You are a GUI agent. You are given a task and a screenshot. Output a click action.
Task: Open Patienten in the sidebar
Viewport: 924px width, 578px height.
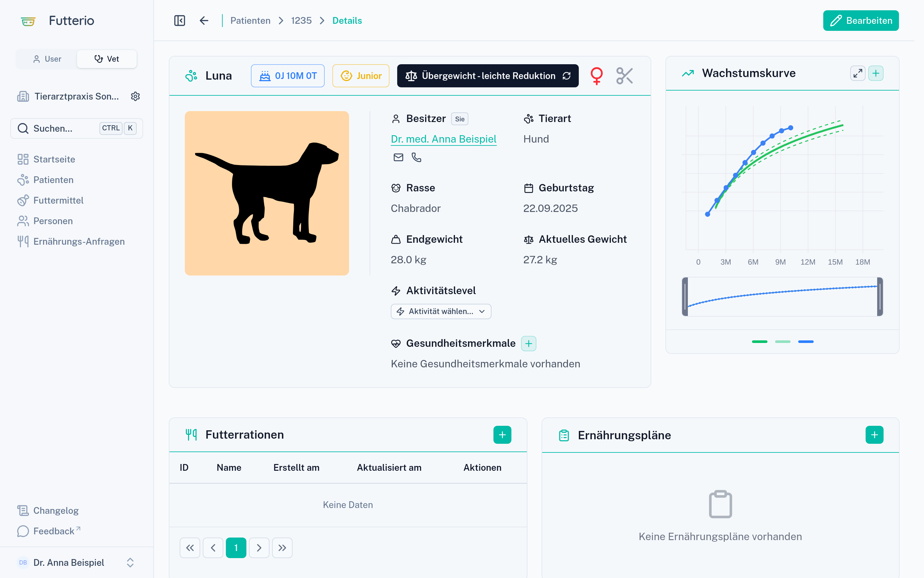(x=54, y=180)
